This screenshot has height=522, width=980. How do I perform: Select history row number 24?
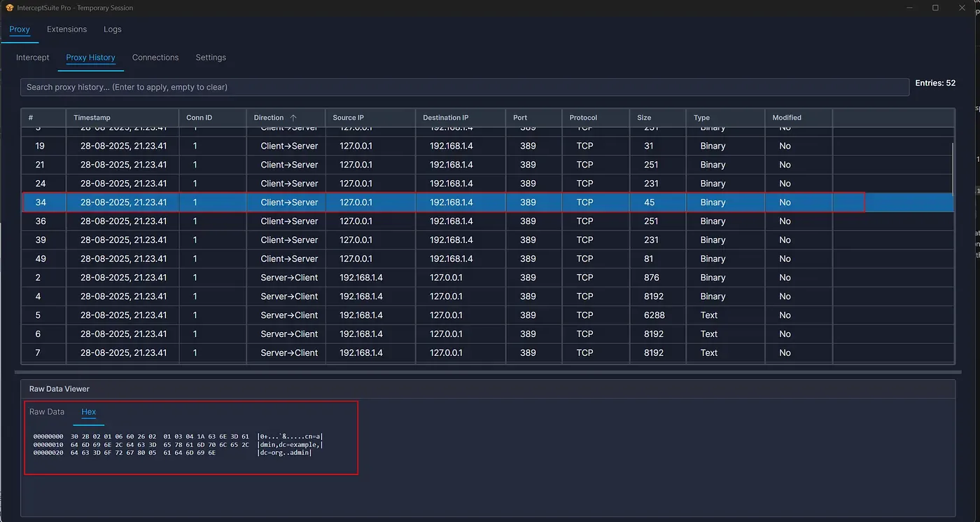coord(487,184)
